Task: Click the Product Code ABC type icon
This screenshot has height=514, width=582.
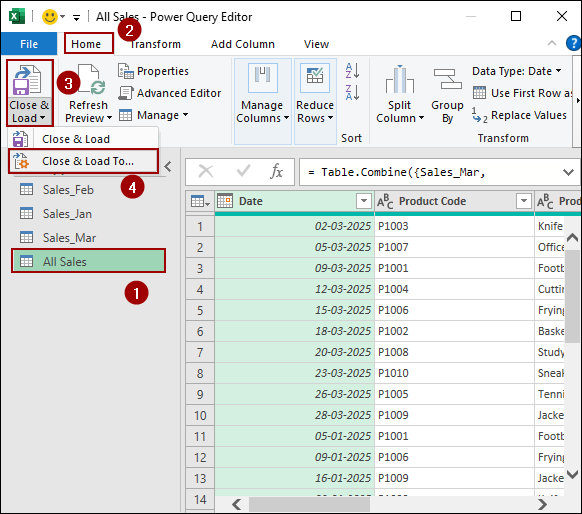Action: [x=385, y=202]
